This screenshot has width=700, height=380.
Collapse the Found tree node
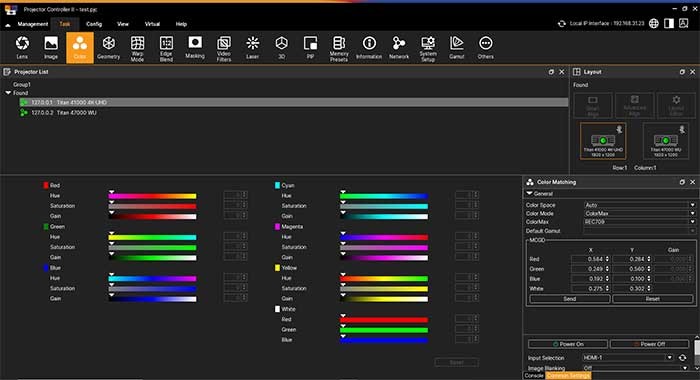tap(8, 93)
